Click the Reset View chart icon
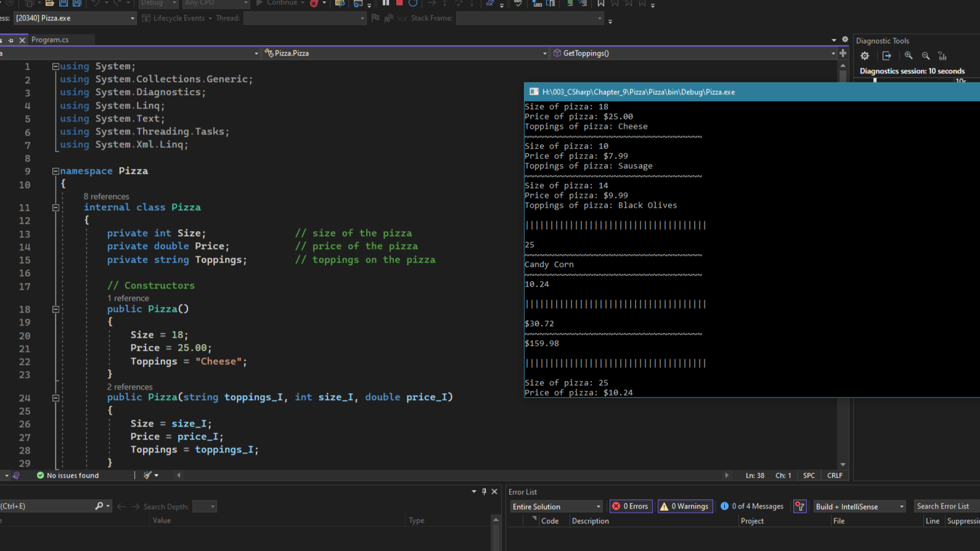Viewport: 980px width, 551px height. [x=942, y=56]
